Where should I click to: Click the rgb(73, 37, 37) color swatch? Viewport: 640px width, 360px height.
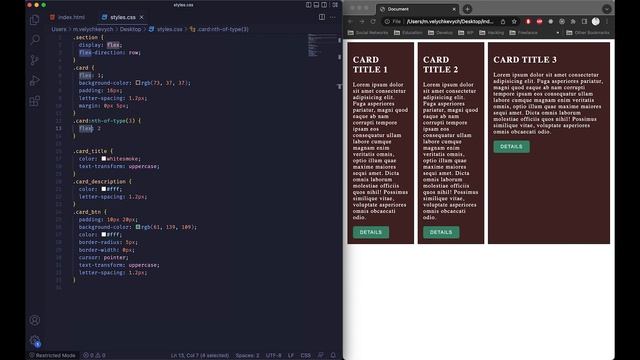tap(138, 83)
